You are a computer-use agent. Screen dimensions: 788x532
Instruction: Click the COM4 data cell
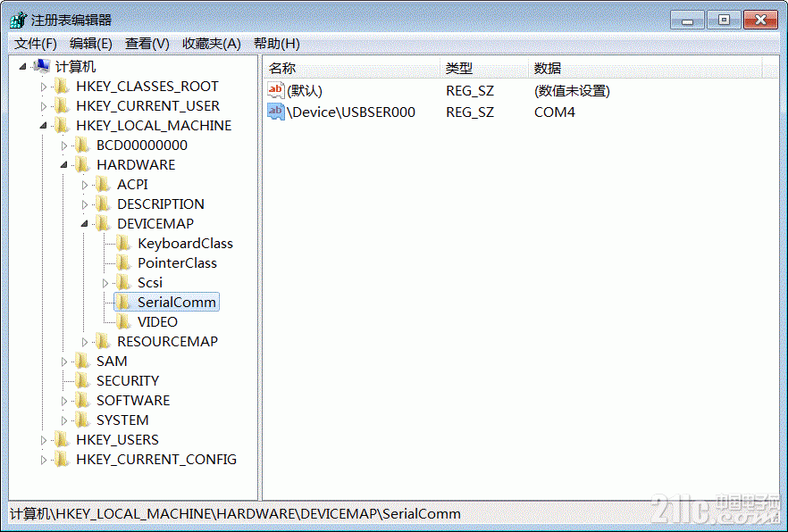click(x=554, y=112)
